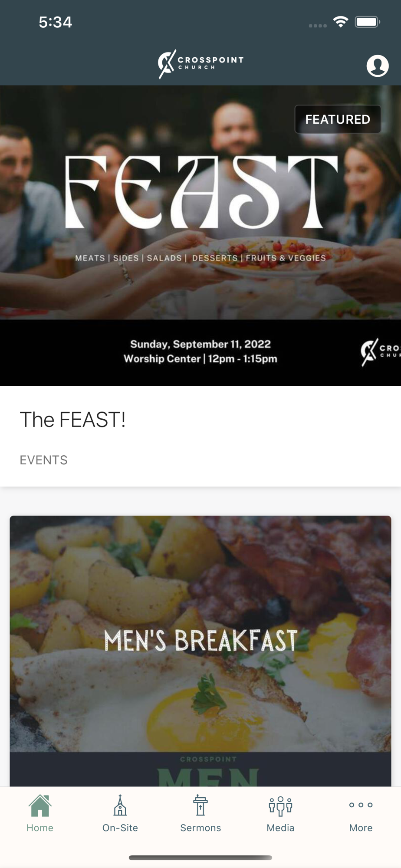Open the FEAST featured banner image
The height and width of the screenshot is (868, 401).
coord(200,236)
